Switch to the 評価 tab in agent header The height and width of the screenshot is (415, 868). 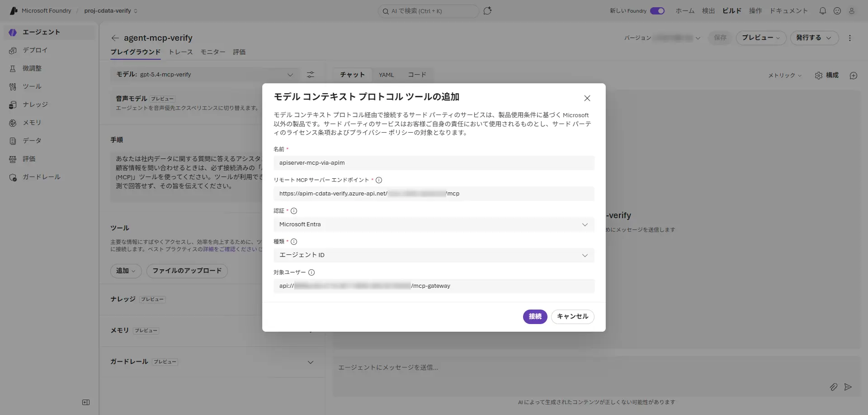(239, 52)
